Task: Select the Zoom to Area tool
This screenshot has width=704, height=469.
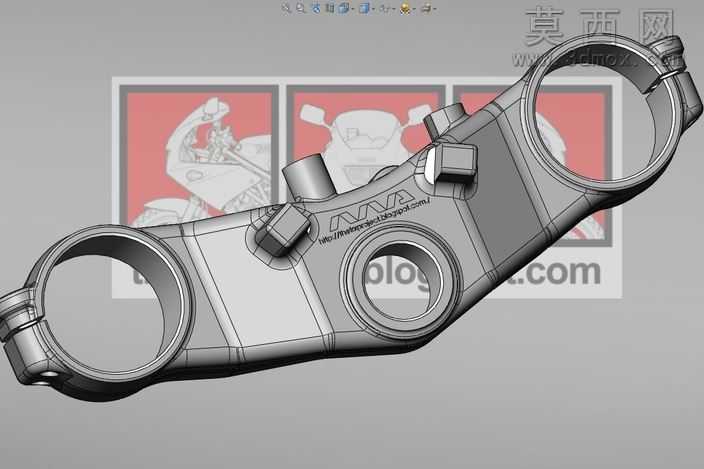Action: pos(300,8)
